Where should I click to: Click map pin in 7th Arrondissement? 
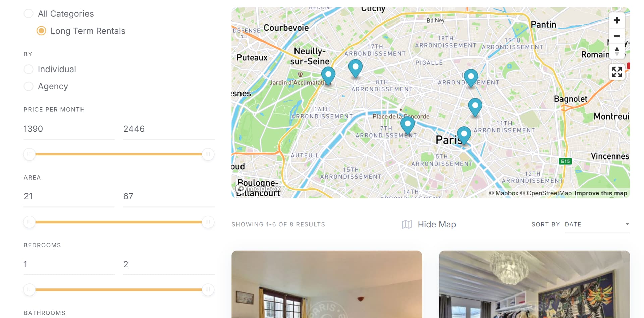(x=408, y=125)
